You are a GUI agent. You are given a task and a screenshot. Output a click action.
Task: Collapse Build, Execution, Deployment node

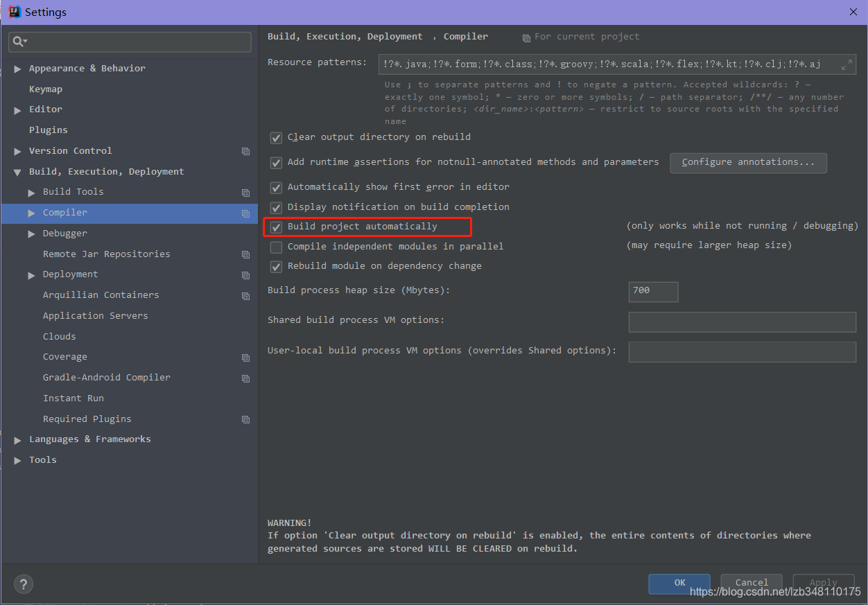pyautogui.click(x=17, y=172)
